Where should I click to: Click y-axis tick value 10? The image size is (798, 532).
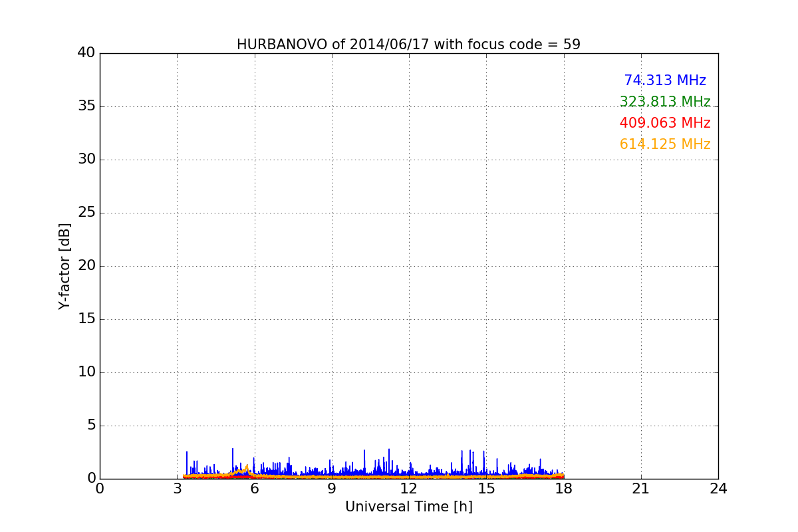point(86,372)
